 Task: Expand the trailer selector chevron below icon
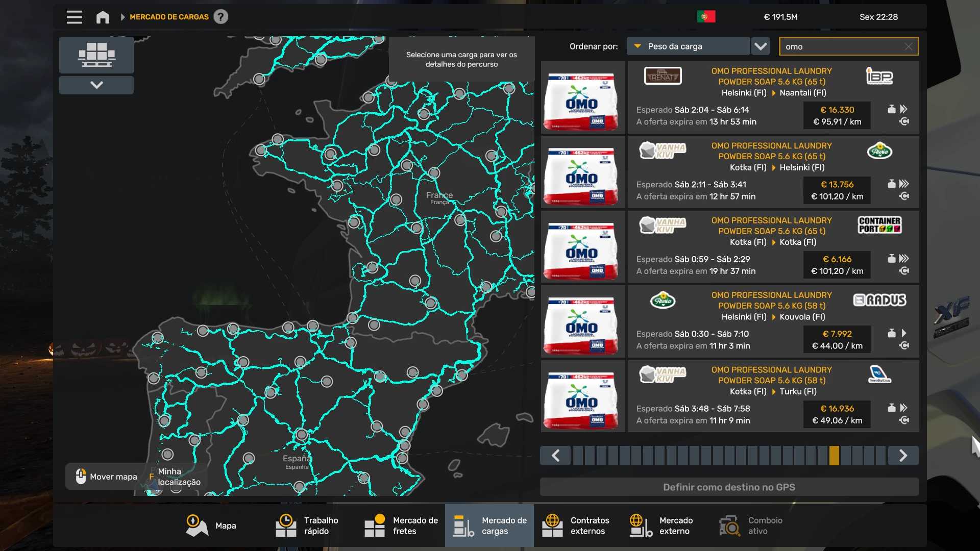pyautogui.click(x=96, y=85)
